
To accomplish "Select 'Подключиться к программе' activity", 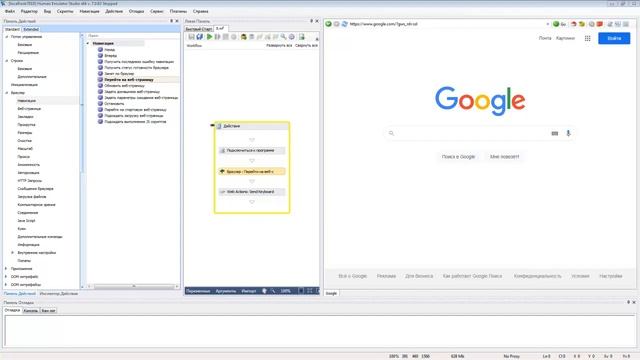I will 251,150.
